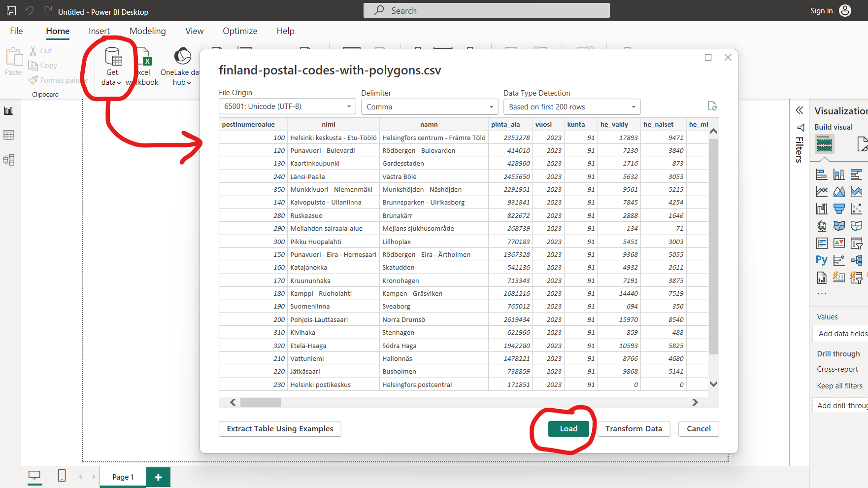This screenshot has height=488, width=868.
Task: Switch to Report view in left sidebar
Action: click(x=8, y=111)
